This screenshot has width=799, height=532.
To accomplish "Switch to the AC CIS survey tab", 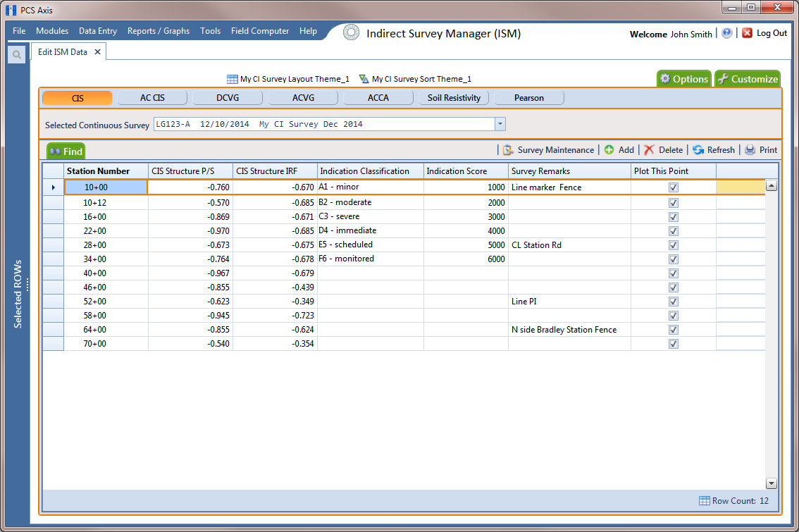I will click(152, 98).
